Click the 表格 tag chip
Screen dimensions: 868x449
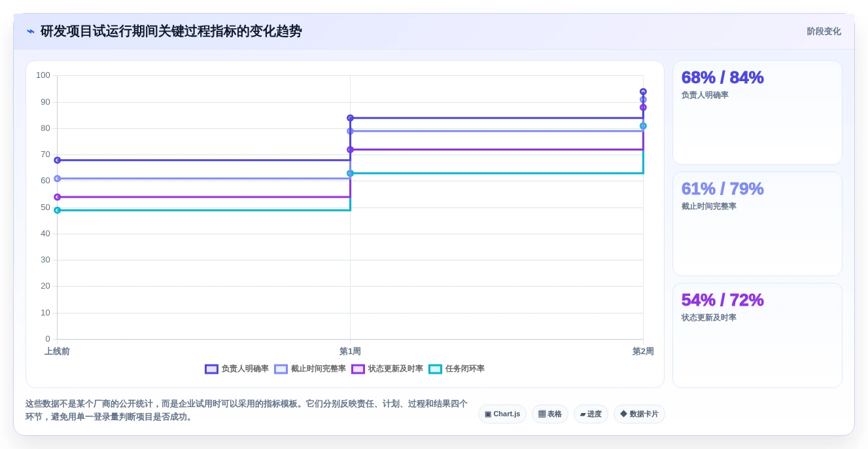point(550,414)
